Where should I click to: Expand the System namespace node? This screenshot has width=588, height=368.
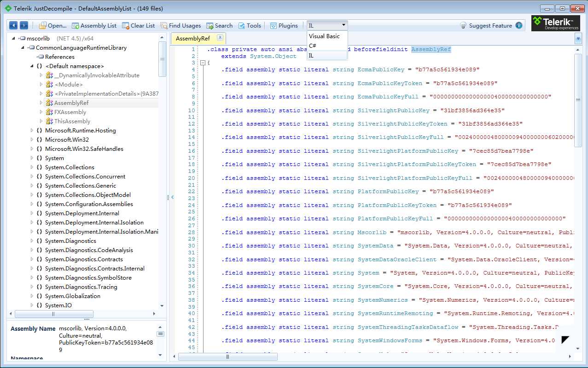[32, 158]
